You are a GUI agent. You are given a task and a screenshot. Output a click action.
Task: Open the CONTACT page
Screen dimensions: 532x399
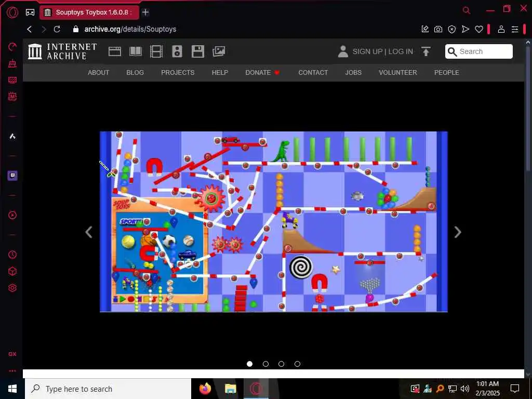pos(313,73)
